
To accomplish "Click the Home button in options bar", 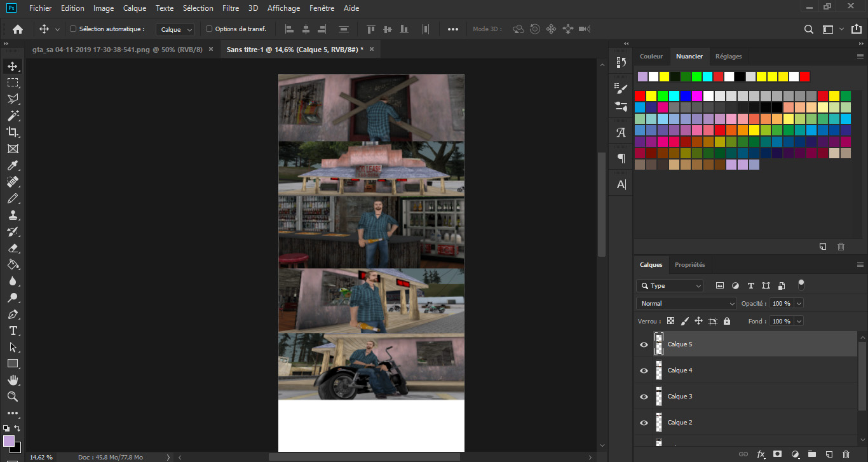I will (18, 29).
